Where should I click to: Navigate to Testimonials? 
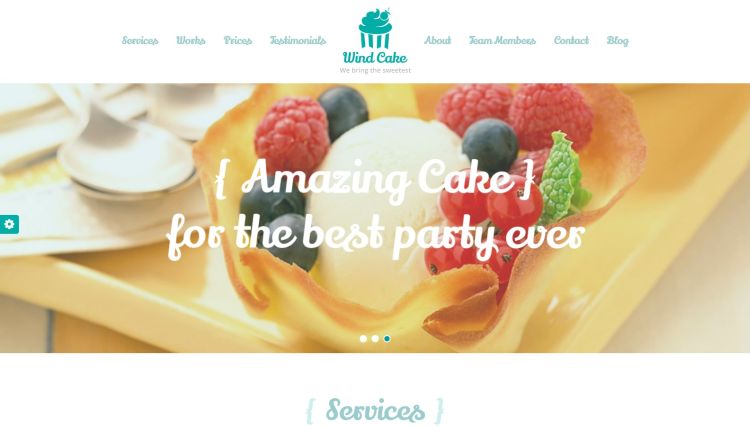point(298,41)
